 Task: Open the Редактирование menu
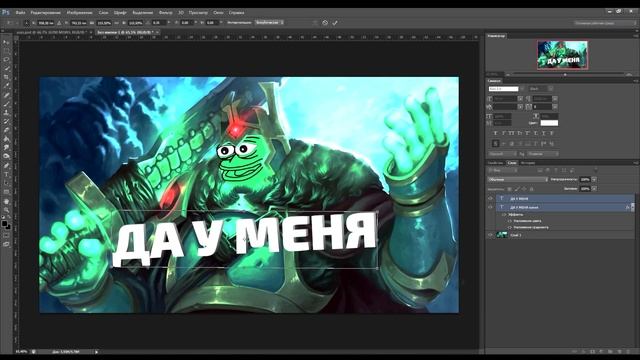click(46, 13)
